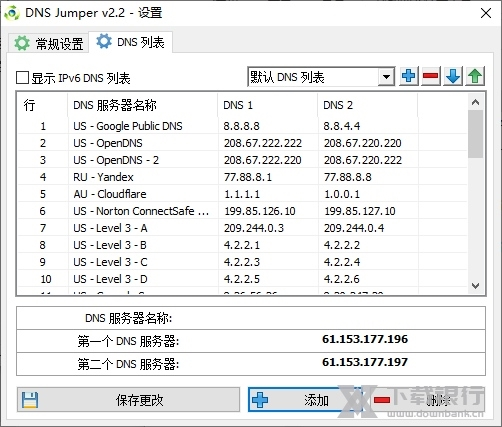
Task: Click the 4.2.2.1 cell
Action: pos(242,245)
